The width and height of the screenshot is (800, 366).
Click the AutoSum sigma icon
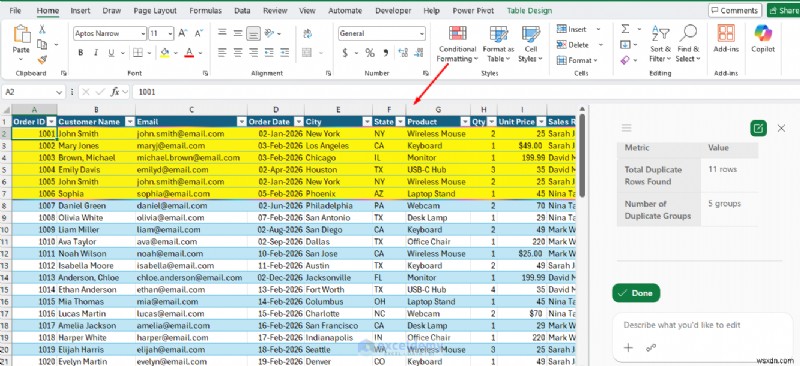point(625,29)
